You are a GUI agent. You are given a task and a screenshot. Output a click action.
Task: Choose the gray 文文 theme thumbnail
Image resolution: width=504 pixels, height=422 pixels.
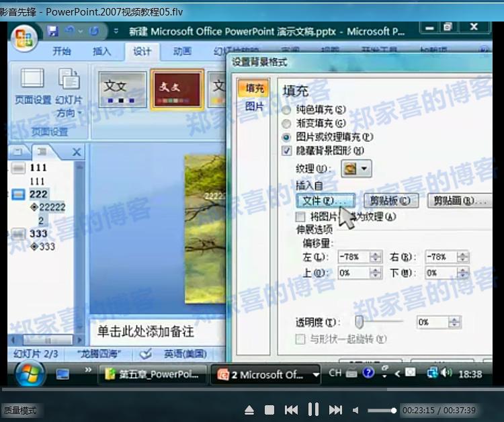[x=122, y=89]
